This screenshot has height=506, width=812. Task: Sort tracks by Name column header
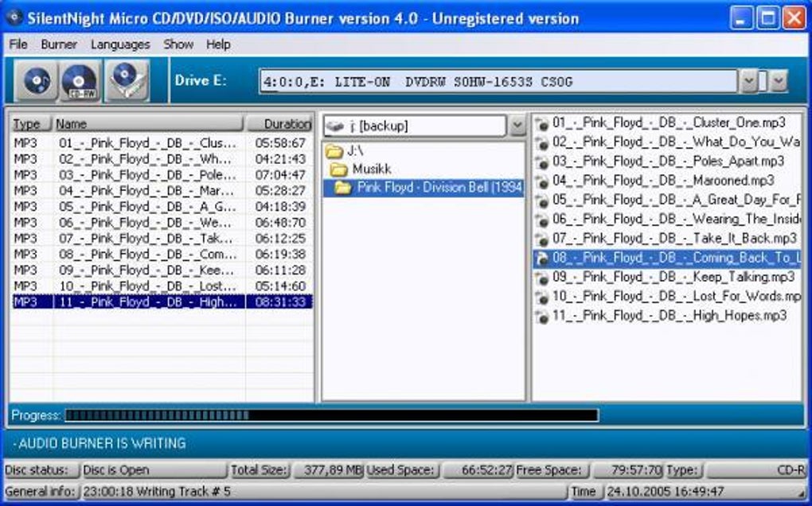coord(148,123)
